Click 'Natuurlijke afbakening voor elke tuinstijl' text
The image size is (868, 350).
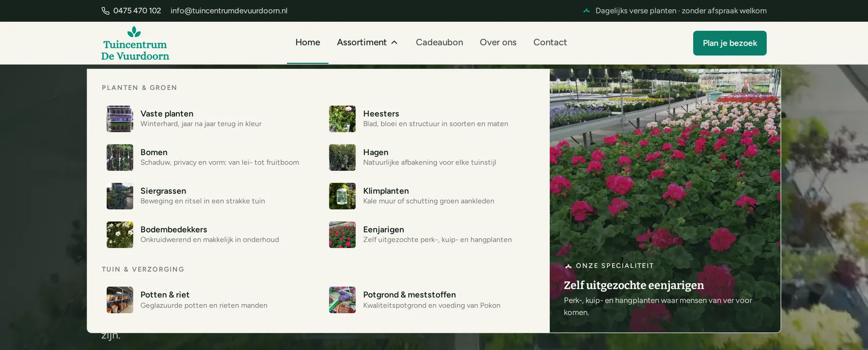coord(430,163)
